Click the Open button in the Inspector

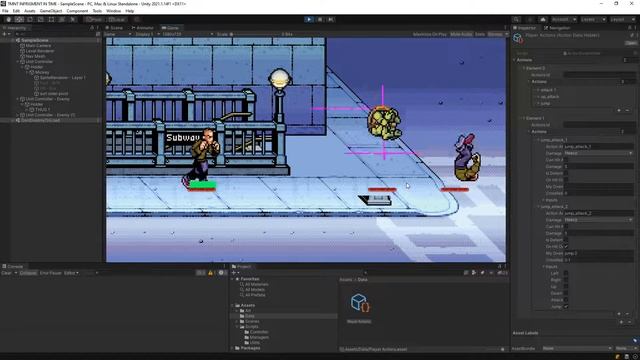coord(631,43)
